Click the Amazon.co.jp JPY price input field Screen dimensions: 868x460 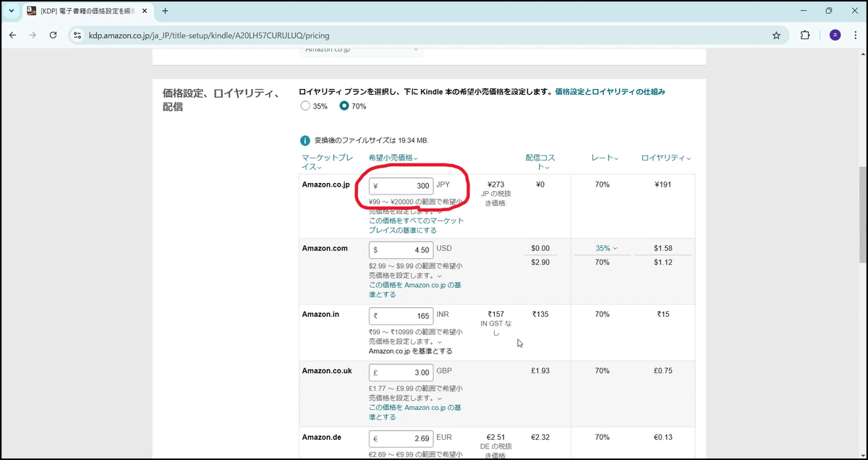point(401,186)
